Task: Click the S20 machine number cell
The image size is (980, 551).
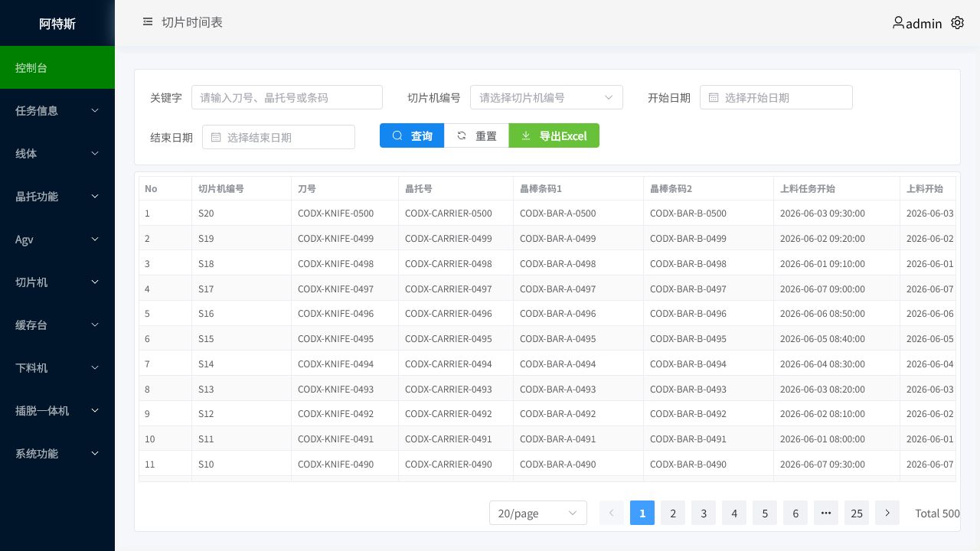Action: 242,214
